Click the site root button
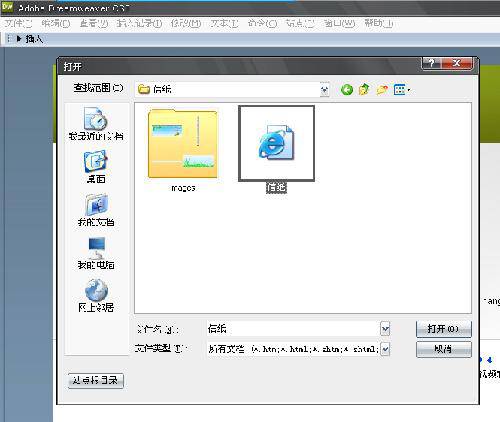 96,380
